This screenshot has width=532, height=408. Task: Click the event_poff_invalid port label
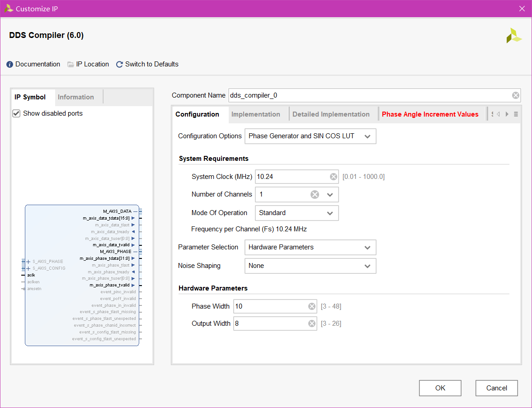click(118, 299)
